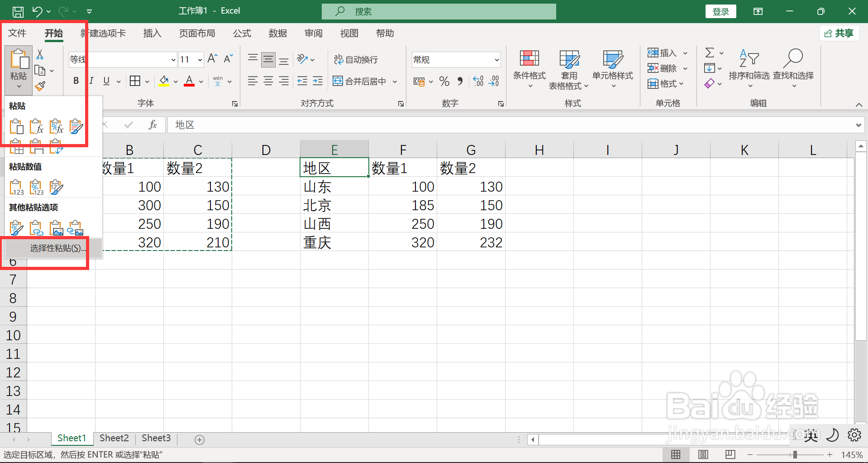Expand the formula bar

pyautogui.click(x=858, y=125)
